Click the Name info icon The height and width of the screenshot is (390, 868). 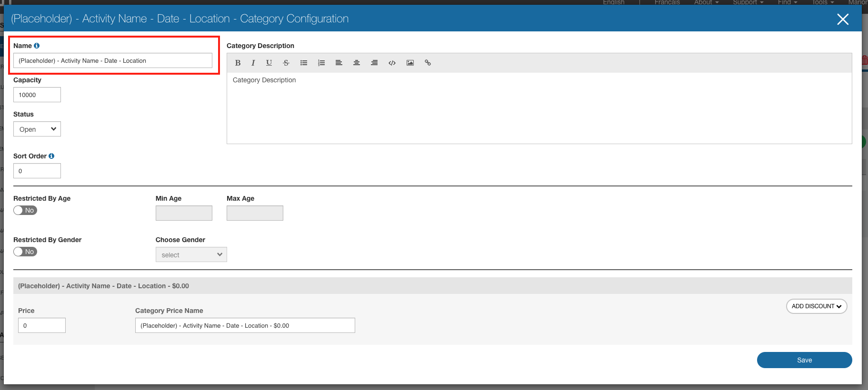pos(37,46)
